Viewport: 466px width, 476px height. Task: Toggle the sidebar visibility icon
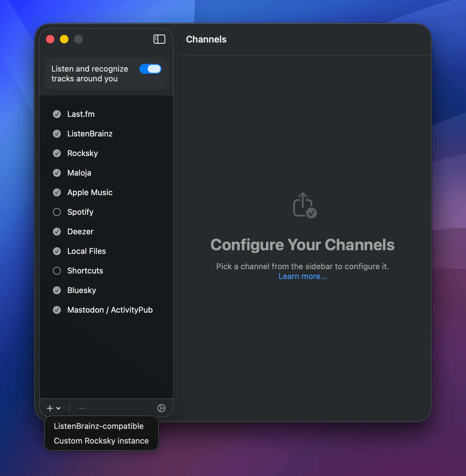[159, 39]
